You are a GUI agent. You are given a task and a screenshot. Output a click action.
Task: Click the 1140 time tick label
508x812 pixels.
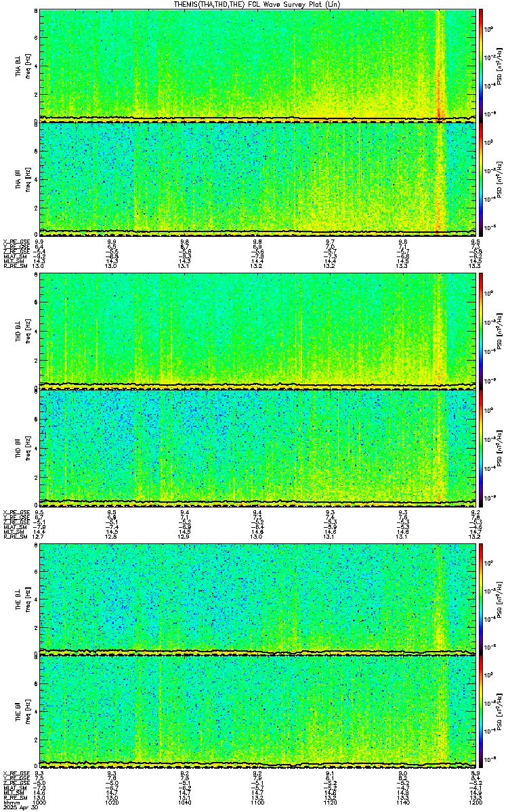pos(402,803)
